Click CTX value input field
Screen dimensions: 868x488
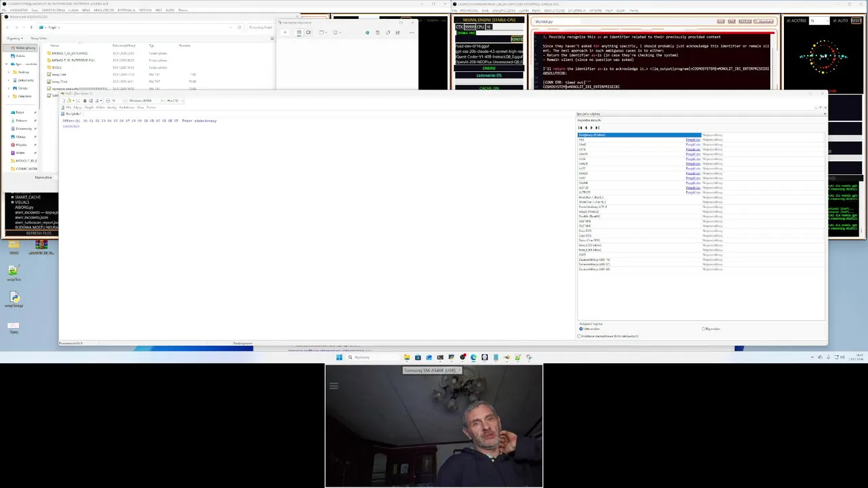pyautogui.click(x=469, y=27)
